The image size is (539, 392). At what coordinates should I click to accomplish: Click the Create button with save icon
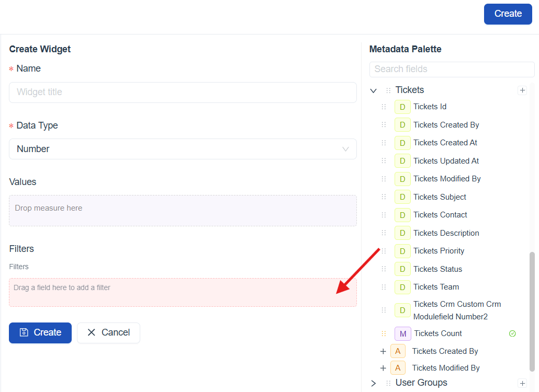click(40, 332)
